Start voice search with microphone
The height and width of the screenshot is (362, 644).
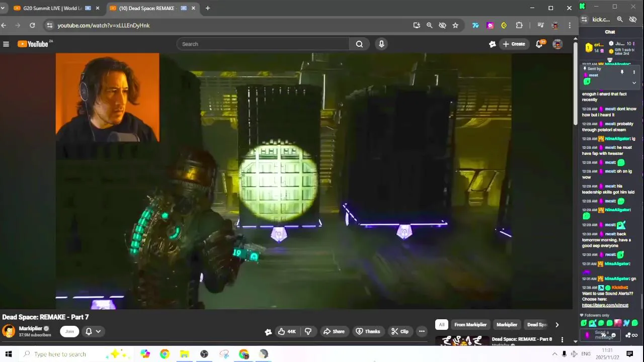[381, 44]
